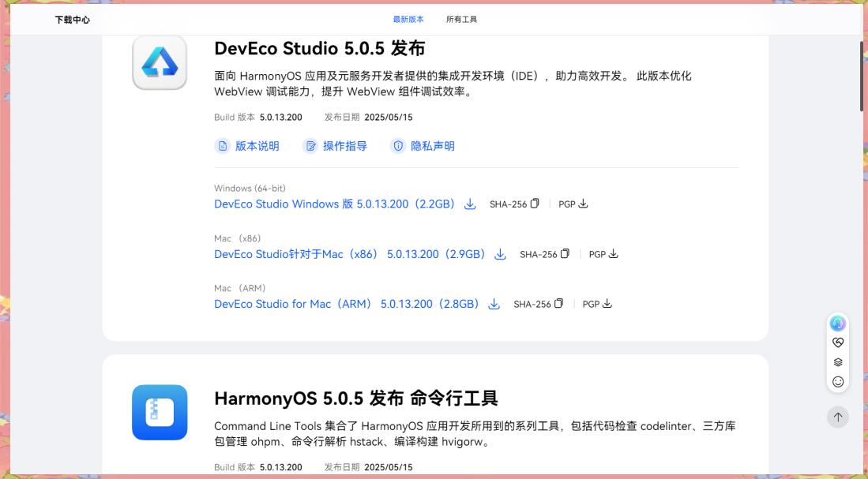Click the HarmonyOS 5.0.5 发布 命令行工具 heading
Screen dimensions: 868x479
pos(356,399)
